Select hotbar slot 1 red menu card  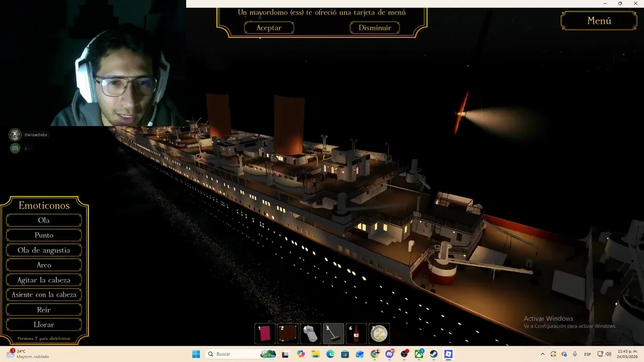(265, 333)
